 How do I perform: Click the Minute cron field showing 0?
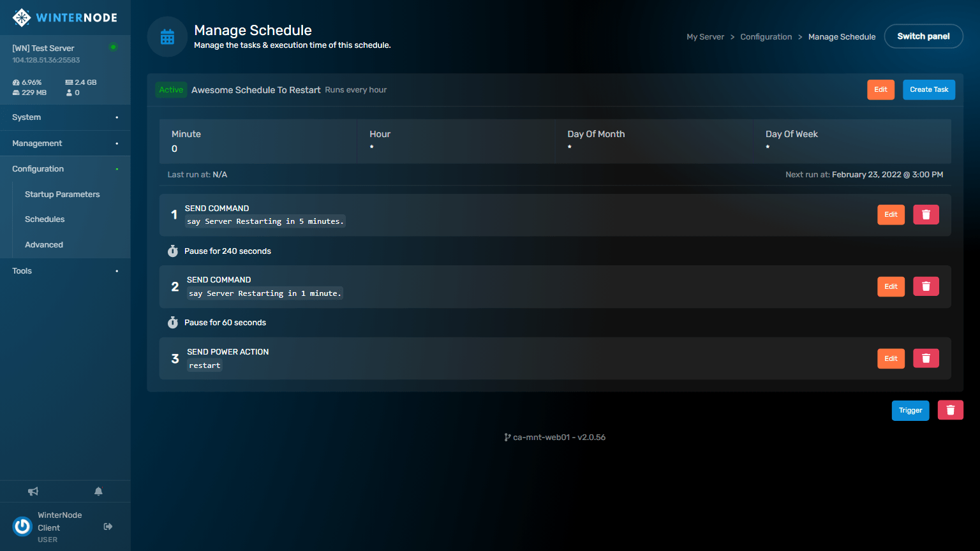click(x=258, y=141)
